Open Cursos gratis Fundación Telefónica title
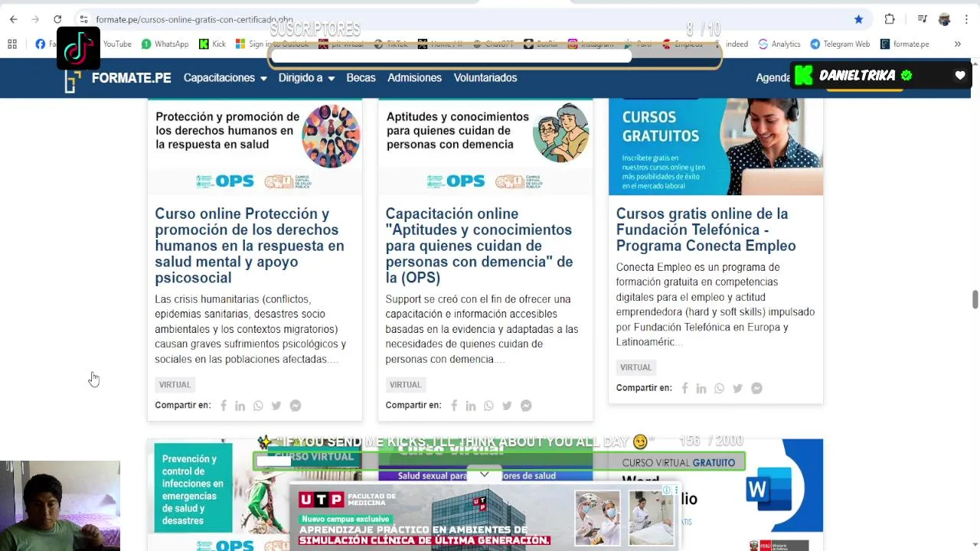 (x=706, y=230)
